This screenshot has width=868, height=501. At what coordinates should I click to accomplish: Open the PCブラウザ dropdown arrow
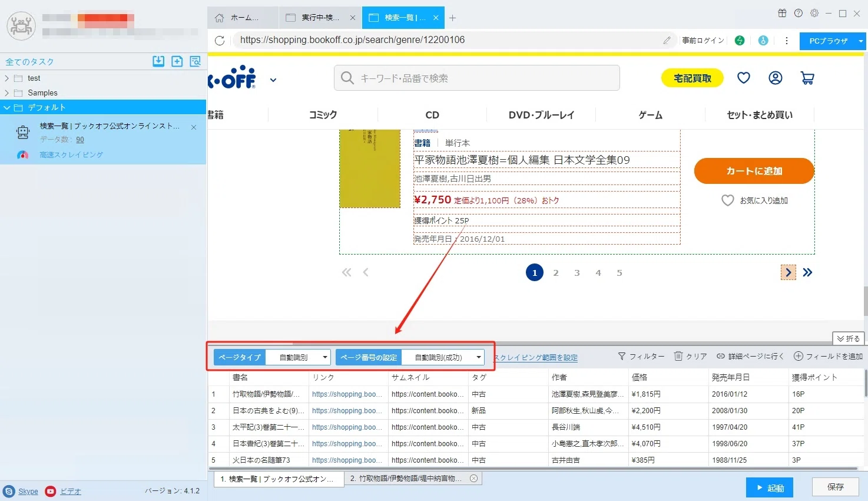pyautogui.click(x=860, y=41)
